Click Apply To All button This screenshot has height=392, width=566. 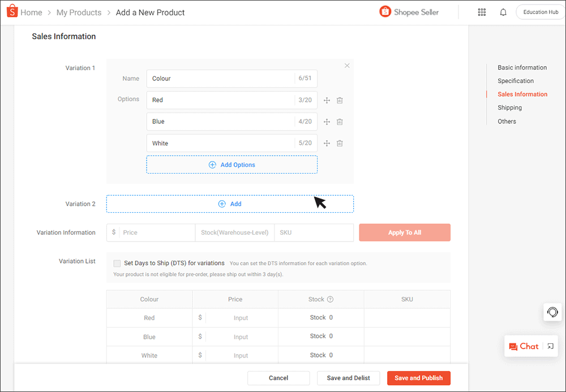(x=405, y=232)
